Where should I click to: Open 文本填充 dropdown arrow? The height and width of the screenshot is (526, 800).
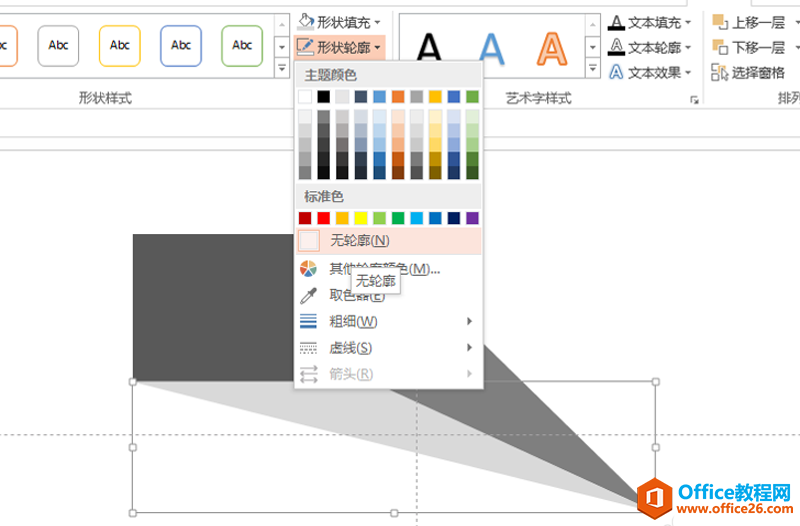click(688, 22)
